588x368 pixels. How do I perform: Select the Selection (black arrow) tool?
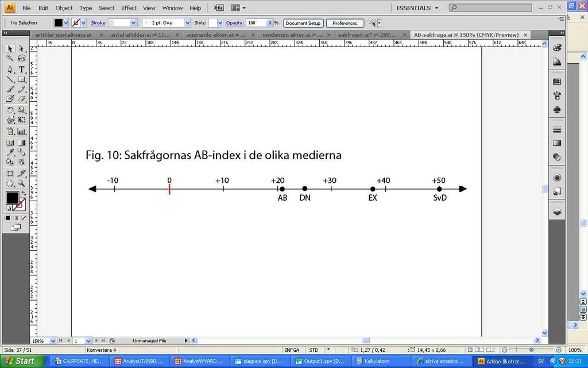point(10,48)
